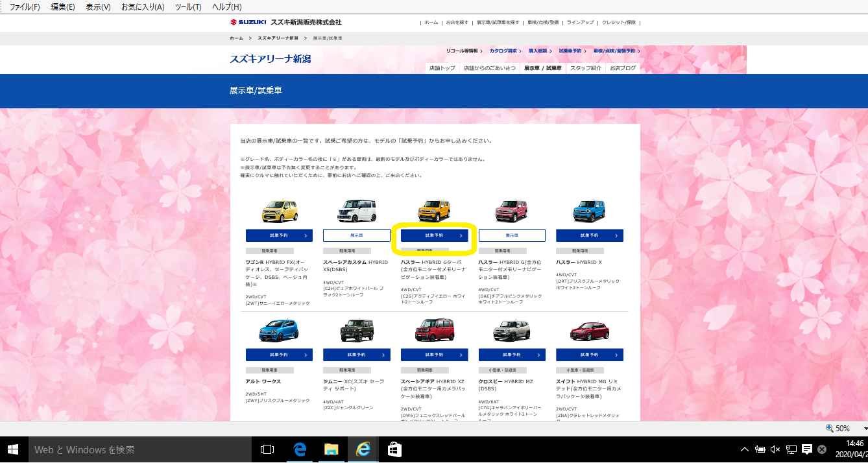Open the Microsoft Store taskbar icon
Image resolution: width=868 pixels, height=463 pixels.
pyautogui.click(x=394, y=449)
